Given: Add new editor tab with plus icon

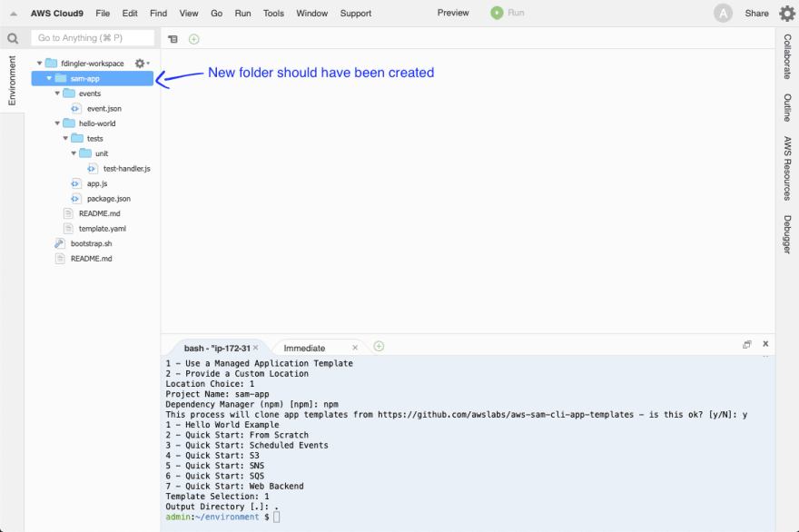Looking at the screenshot, I should [194, 39].
